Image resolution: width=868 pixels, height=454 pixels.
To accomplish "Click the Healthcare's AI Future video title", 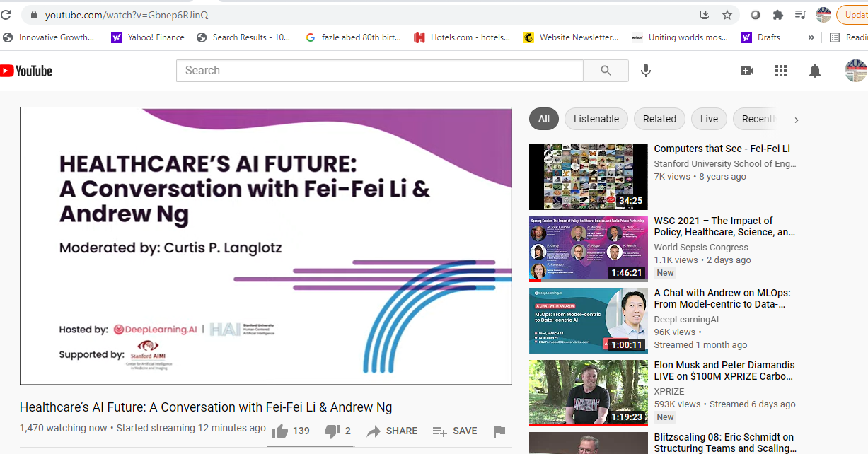I will tap(206, 407).
